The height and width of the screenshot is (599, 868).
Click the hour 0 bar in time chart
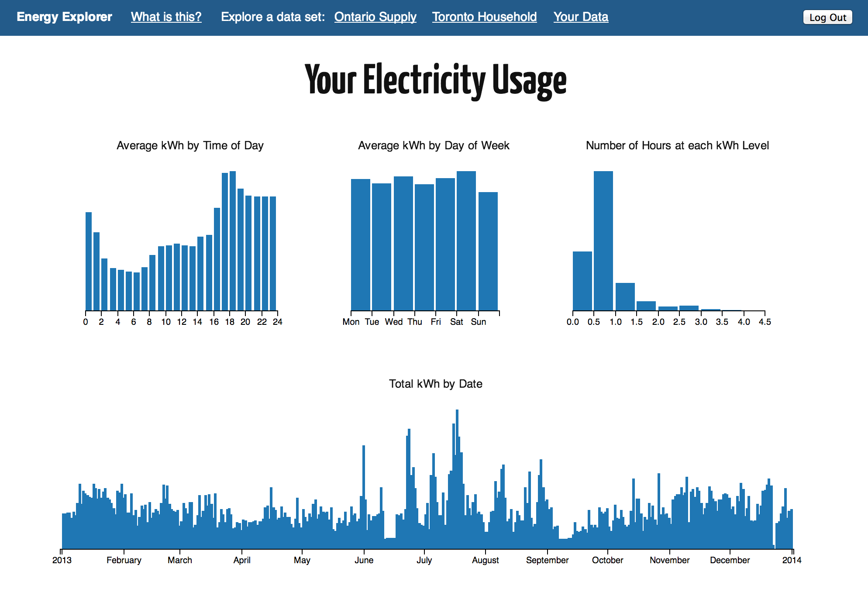coord(89,261)
